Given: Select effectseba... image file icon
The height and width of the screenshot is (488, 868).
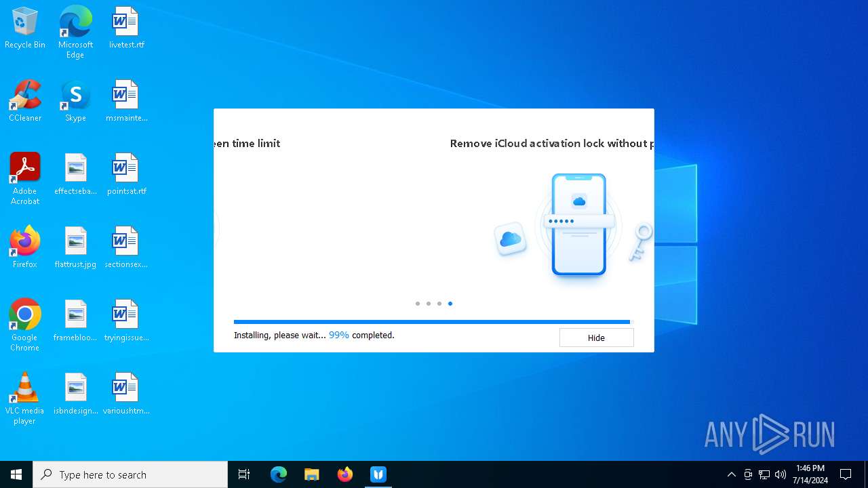Looking at the screenshot, I should pos(75,175).
